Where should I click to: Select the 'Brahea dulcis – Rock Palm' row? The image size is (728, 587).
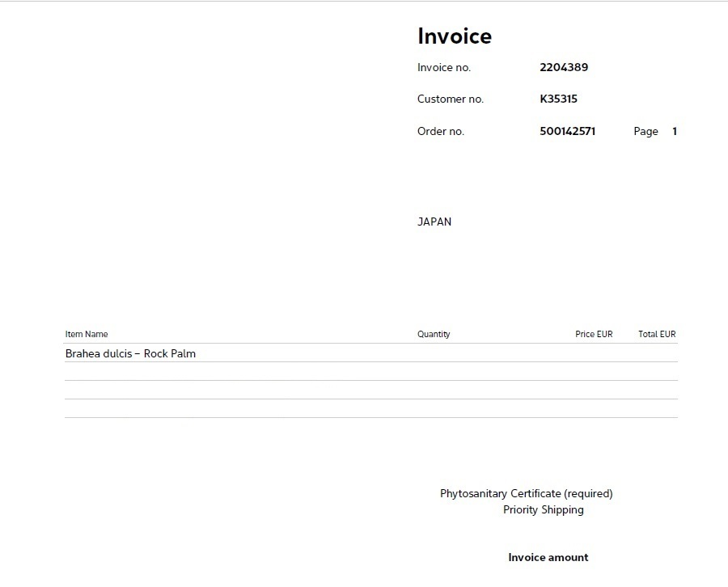click(371, 353)
